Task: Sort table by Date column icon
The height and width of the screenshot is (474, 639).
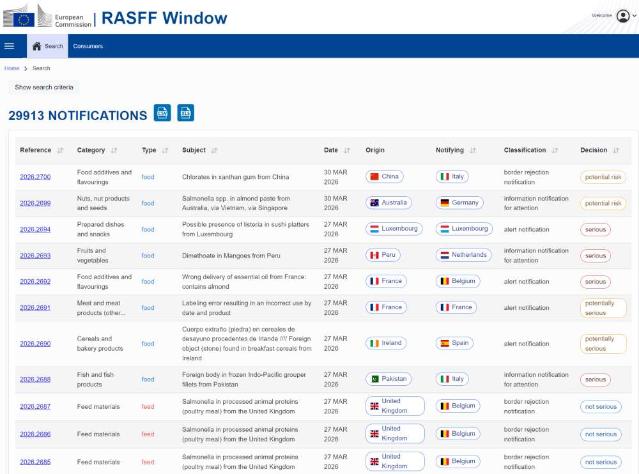Action: (x=347, y=151)
